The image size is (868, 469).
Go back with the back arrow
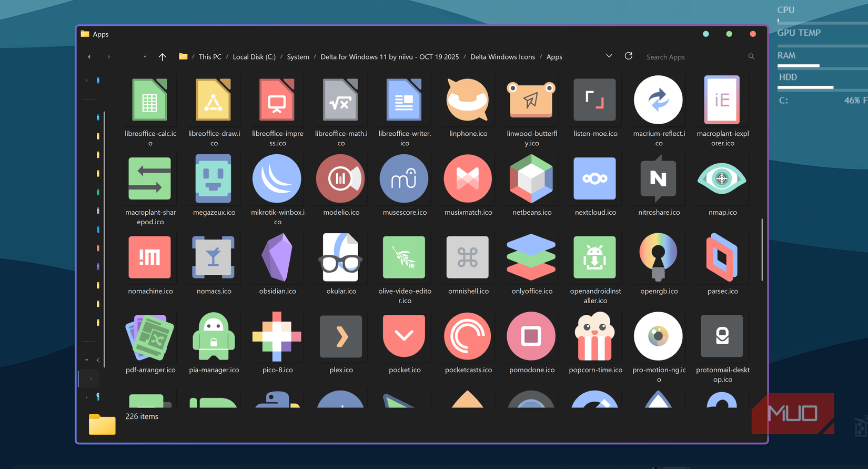pyautogui.click(x=89, y=57)
